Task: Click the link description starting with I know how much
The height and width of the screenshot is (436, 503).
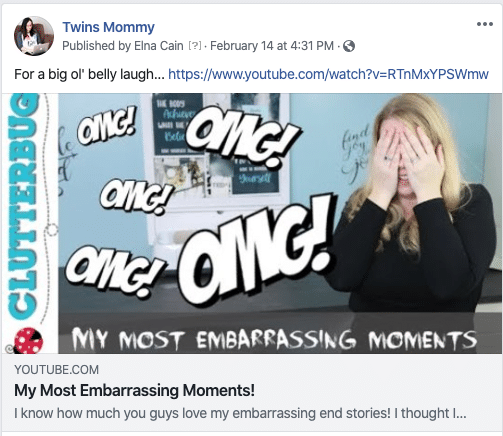Action: tap(240, 413)
